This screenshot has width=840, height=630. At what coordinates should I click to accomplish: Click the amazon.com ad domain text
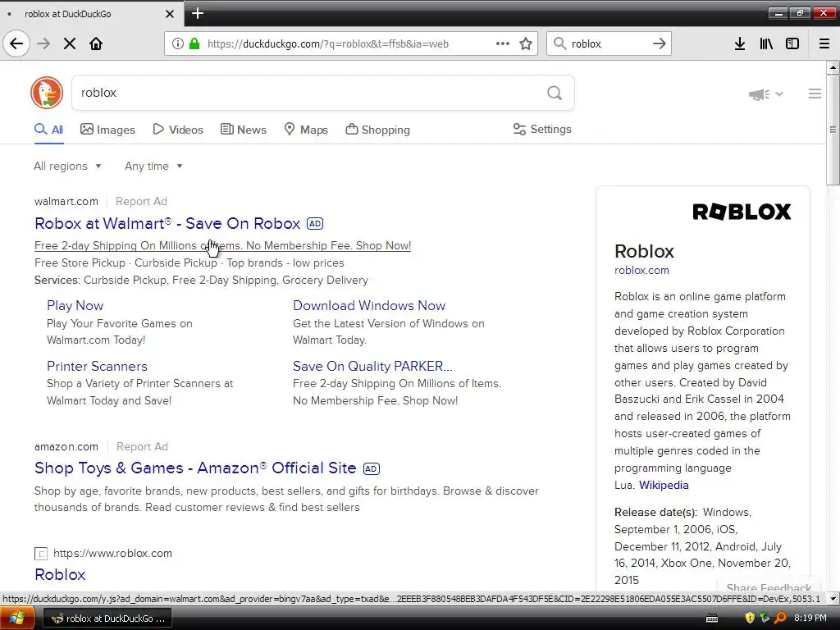66,447
